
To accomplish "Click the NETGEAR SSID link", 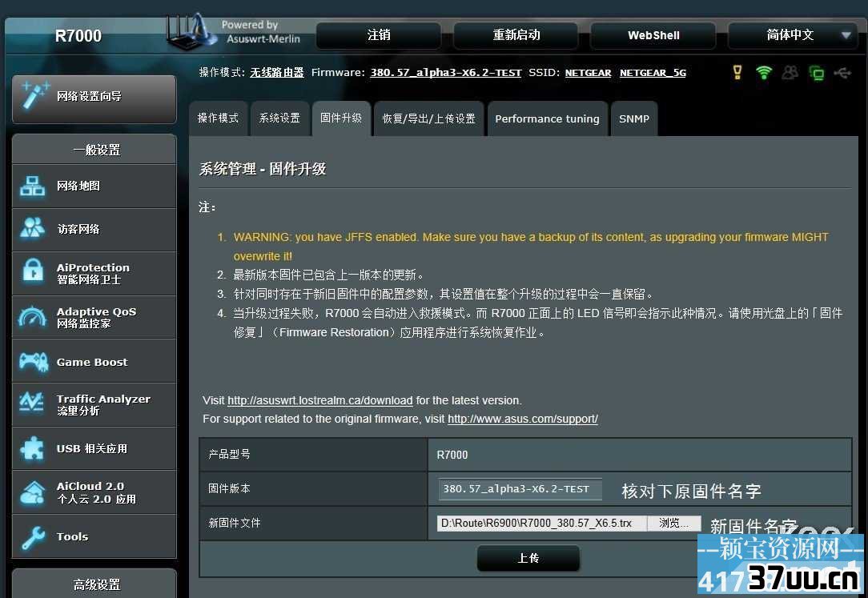I will click(588, 73).
